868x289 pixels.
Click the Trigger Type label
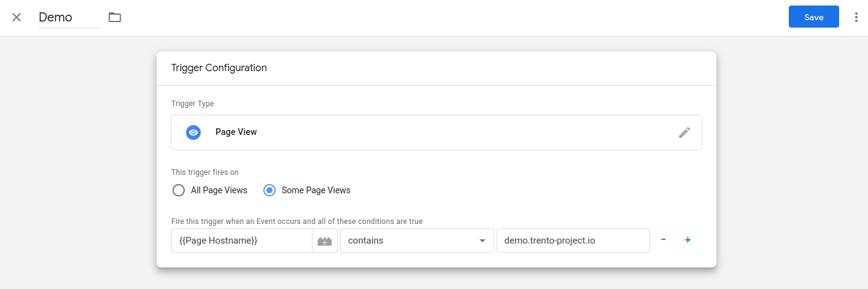(193, 104)
